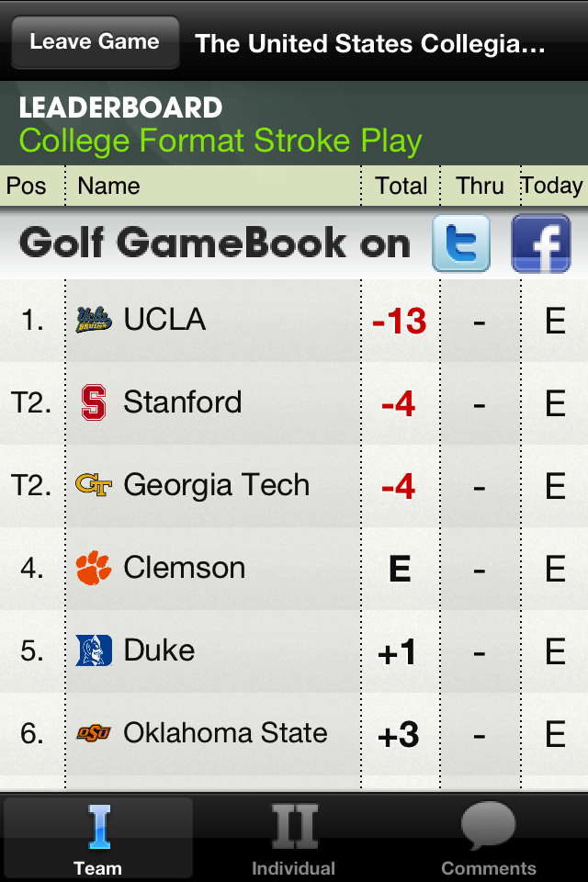Image resolution: width=588 pixels, height=882 pixels.
Task: Open Oklahoma State team row
Action: [294, 734]
